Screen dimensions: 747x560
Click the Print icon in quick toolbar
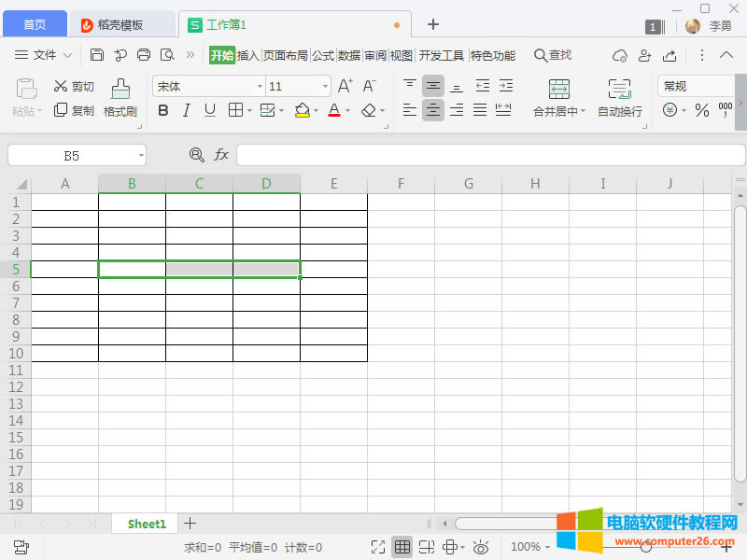click(x=144, y=55)
